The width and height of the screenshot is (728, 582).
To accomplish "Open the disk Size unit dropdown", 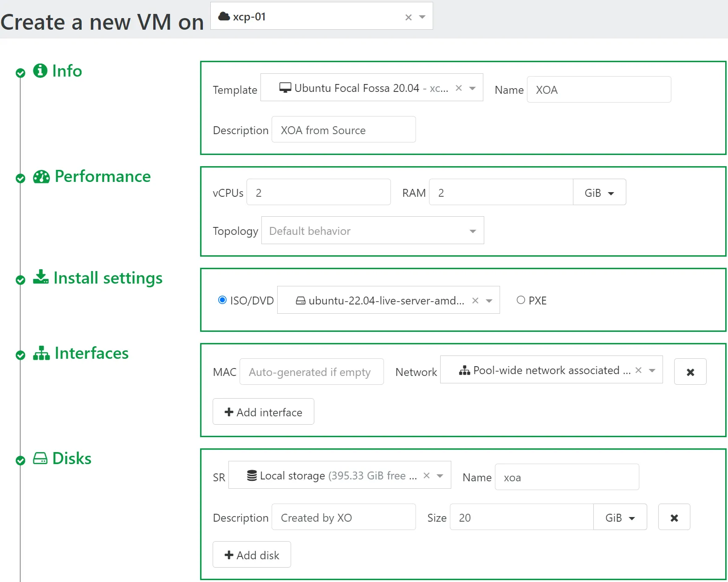I will pyautogui.click(x=620, y=517).
